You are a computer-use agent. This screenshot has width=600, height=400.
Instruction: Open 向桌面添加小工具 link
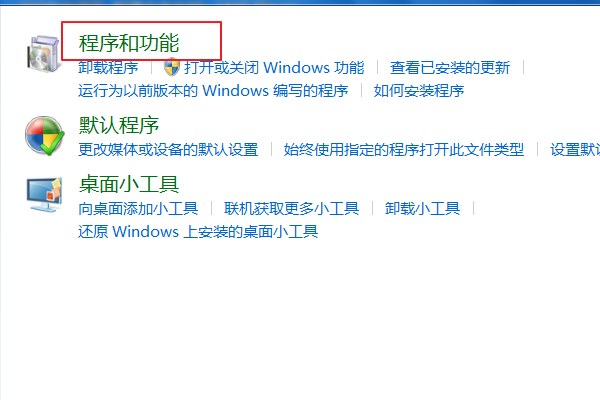(138, 209)
